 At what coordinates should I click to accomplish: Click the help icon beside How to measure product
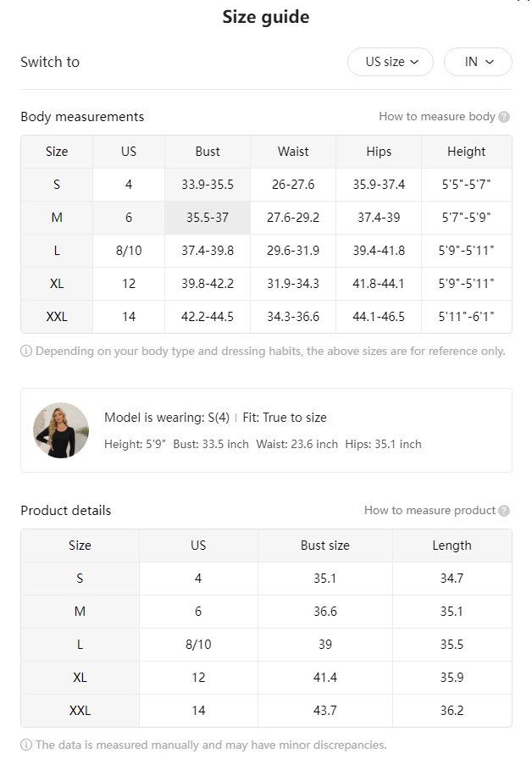click(503, 511)
